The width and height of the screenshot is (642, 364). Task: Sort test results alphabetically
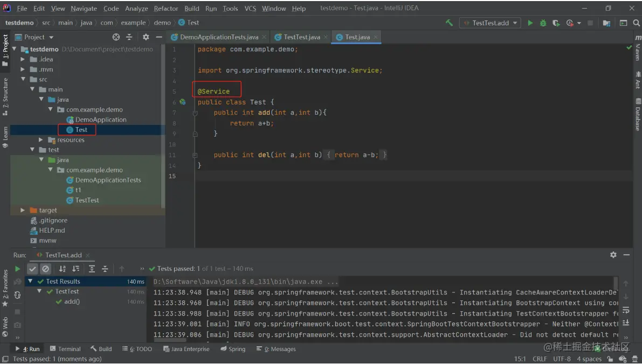(62, 269)
